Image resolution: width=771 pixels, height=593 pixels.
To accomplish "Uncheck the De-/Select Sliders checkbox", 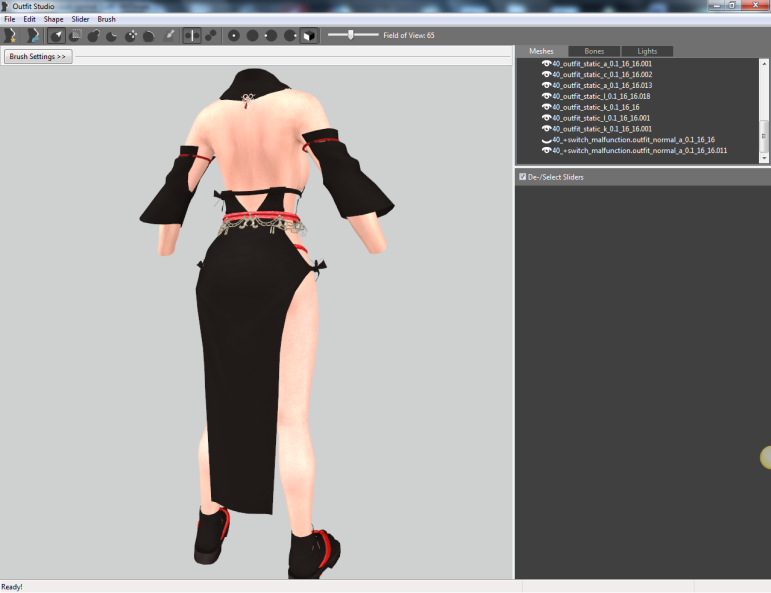I will click(522, 177).
